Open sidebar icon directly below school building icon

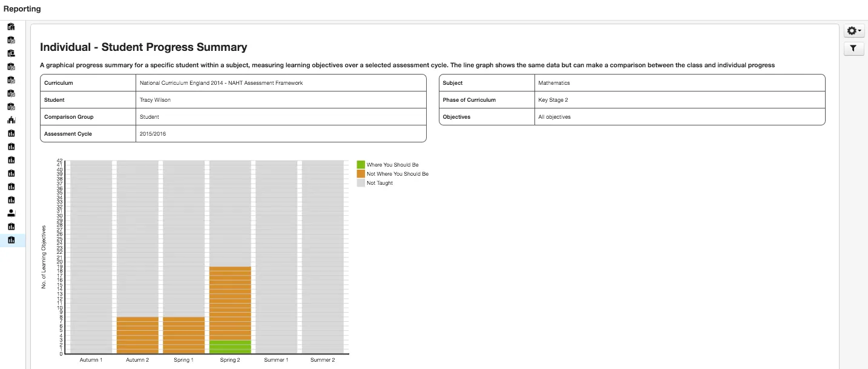point(11,133)
